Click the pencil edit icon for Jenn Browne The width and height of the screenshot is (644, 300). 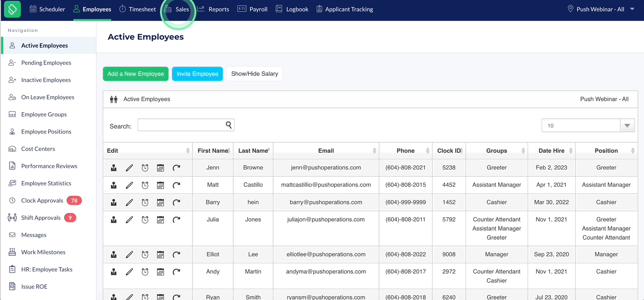coord(130,168)
